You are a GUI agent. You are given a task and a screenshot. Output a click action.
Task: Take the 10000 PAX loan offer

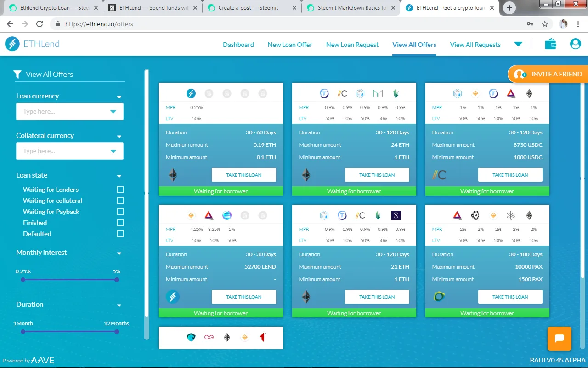[510, 297]
